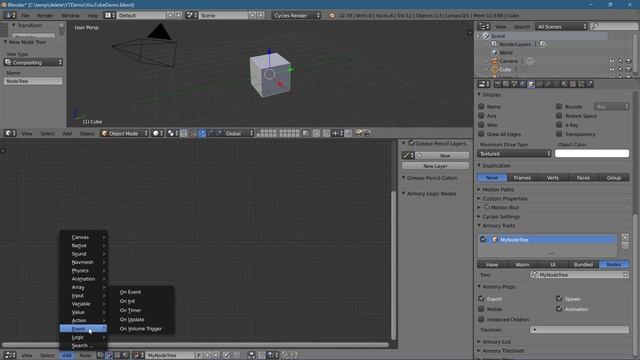Enable the Bounds checkbox
Image resolution: width=640 pixels, height=360 pixels.
click(559, 107)
